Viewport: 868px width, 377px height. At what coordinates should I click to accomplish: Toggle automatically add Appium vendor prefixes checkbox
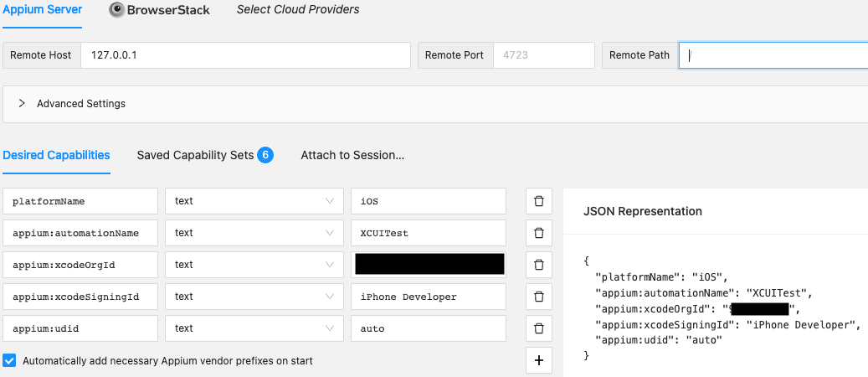click(x=9, y=361)
